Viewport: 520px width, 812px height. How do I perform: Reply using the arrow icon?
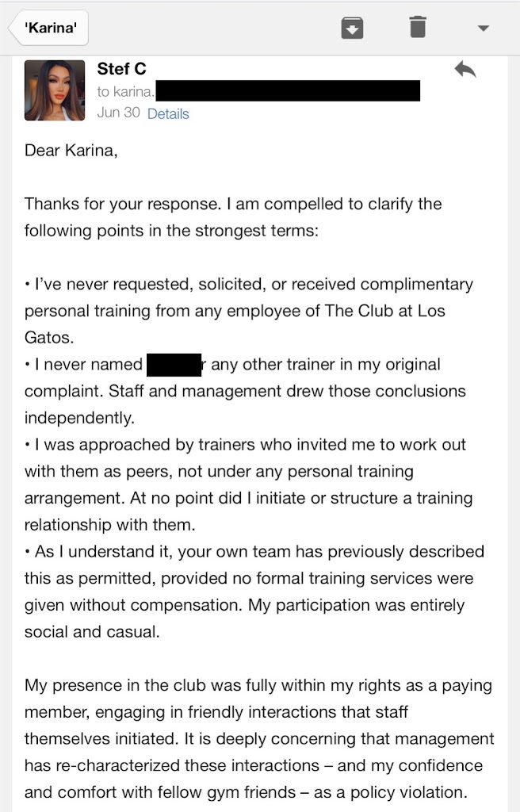465,70
